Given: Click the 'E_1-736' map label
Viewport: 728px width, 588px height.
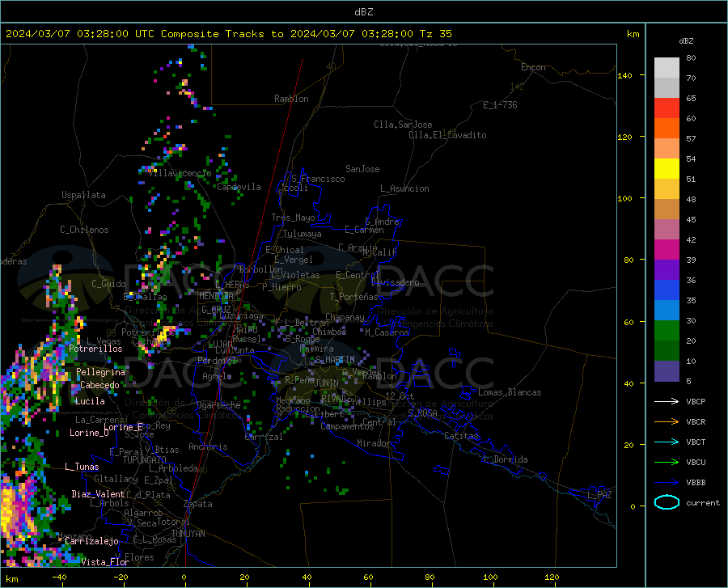Looking at the screenshot, I should (500, 105).
